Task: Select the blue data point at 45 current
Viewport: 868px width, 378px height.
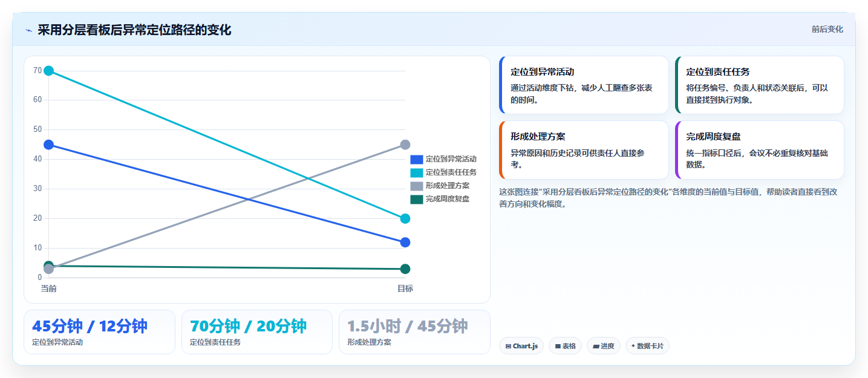Action: (49, 145)
